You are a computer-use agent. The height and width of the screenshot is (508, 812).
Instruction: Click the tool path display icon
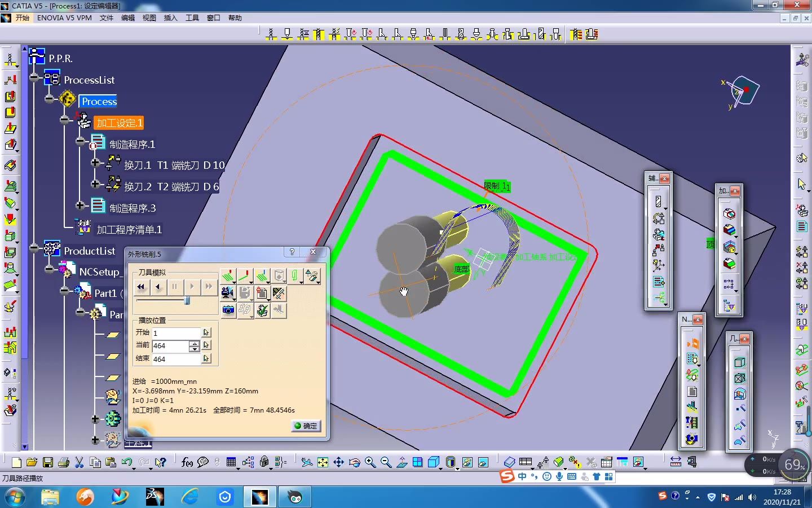point(228,275)
